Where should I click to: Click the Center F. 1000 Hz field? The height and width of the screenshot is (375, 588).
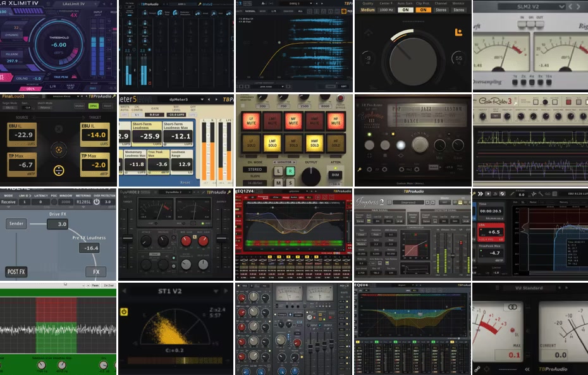(386, 10)
